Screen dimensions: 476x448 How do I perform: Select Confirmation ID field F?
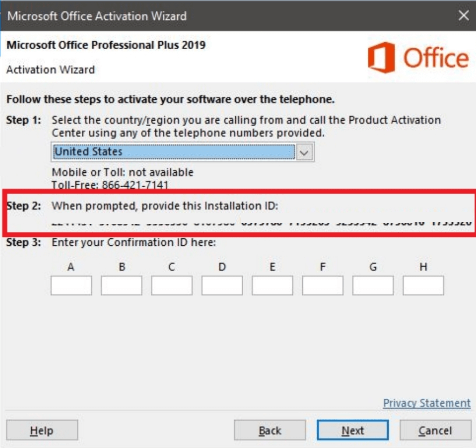[x=323, y=285]
